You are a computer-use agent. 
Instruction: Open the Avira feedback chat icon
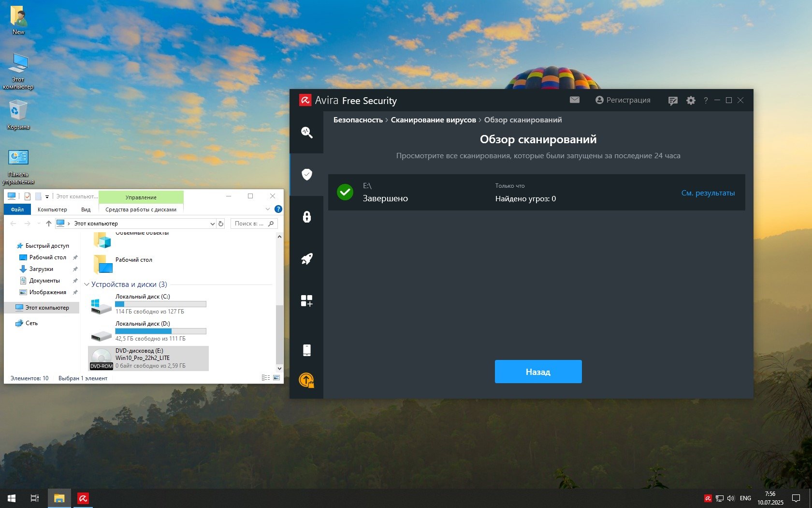pos(673,101)
